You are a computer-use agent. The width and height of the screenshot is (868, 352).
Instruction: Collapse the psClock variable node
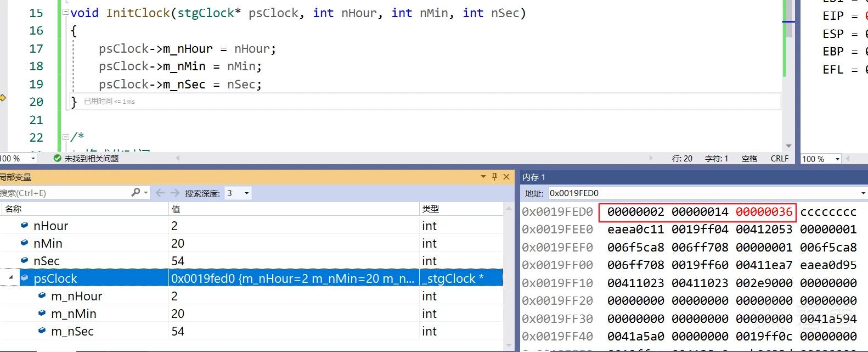pos(11,278)
